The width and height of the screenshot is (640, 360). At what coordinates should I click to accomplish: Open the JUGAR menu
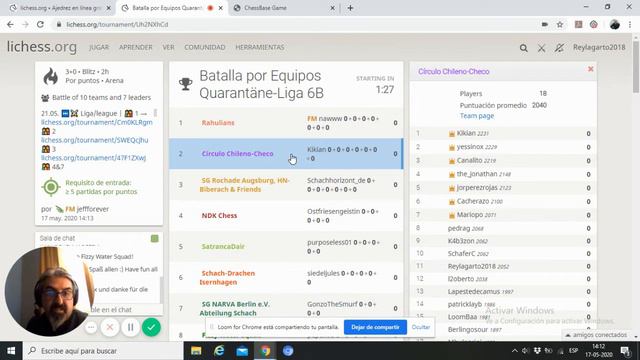coord(99,47)
